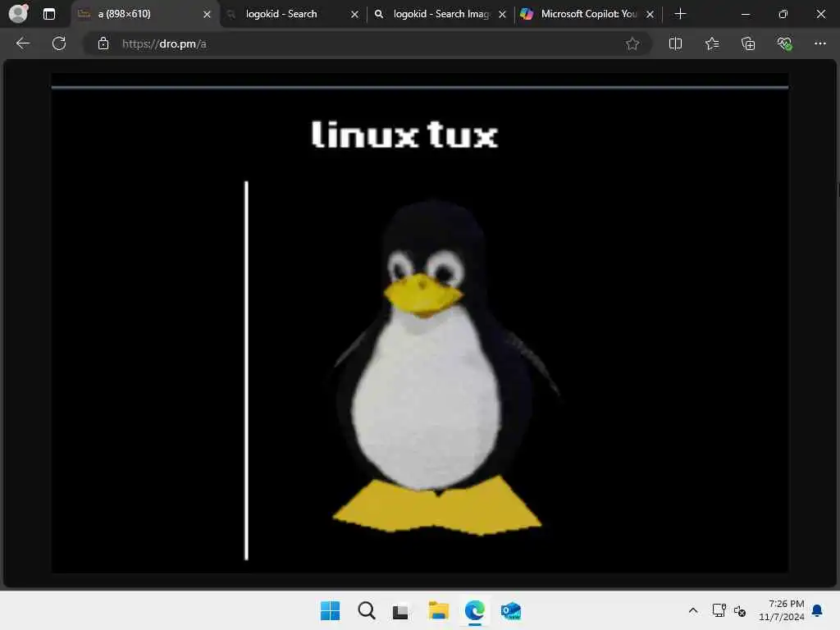Viewport: 840px width, 630px height.
Task: Open Outlook from the taskbar
Action: pyautogui.click(x=510, y=610)
